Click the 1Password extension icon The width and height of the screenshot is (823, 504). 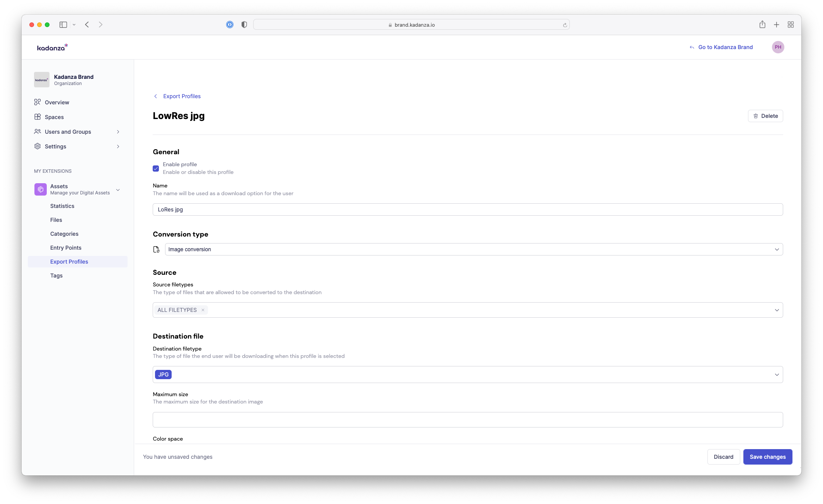click(x=230, y=25)
